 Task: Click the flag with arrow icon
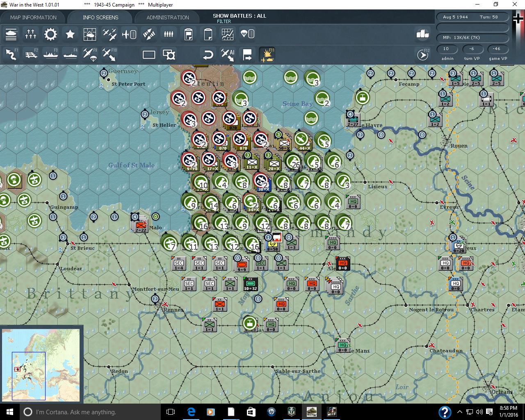point(247,55)
